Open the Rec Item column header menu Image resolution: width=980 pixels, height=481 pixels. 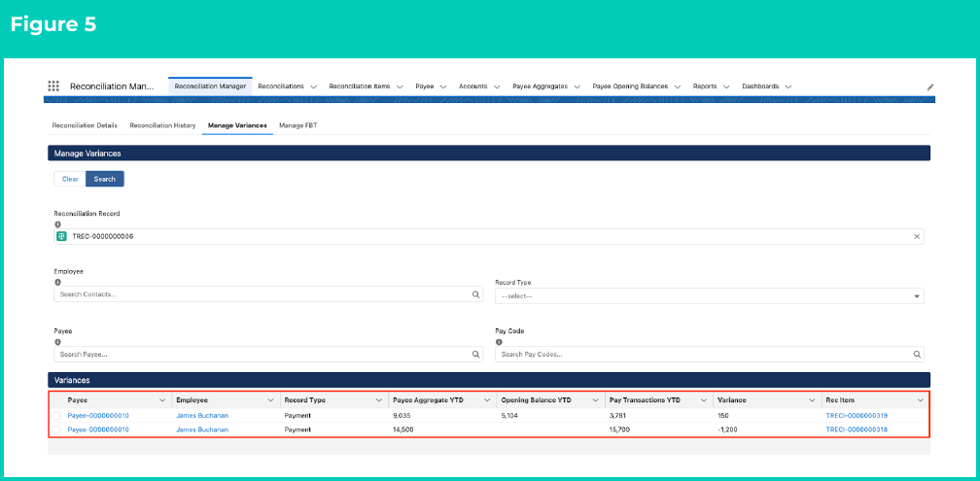[921, 400]
